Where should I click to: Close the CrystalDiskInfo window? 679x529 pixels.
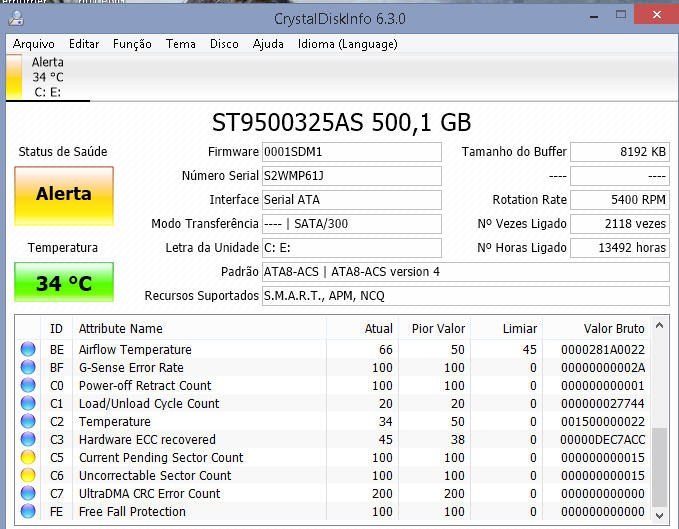[x=656, y=15]
